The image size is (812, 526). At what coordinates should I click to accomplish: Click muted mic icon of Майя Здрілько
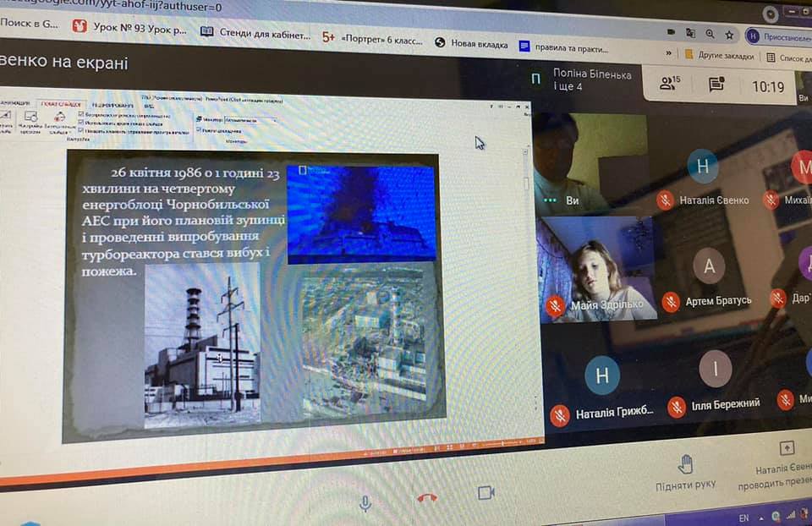pos(555,306)
